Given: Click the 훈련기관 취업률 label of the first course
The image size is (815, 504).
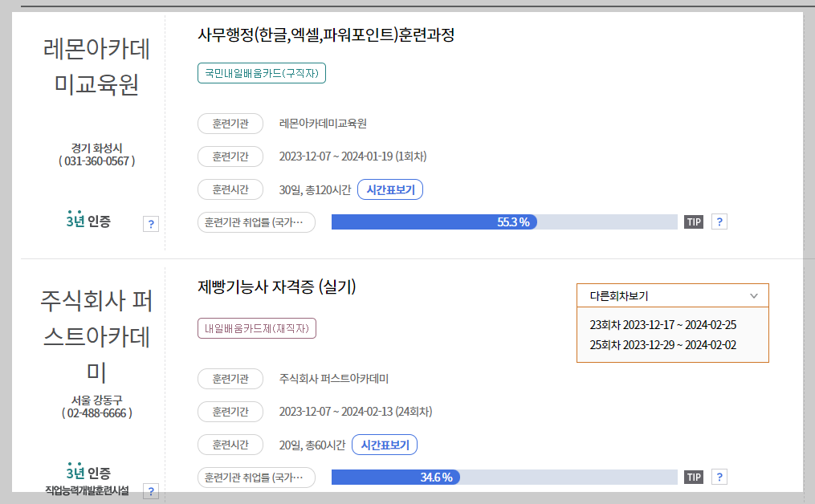Looking at the screenshot, I should (x=257, y=222).
